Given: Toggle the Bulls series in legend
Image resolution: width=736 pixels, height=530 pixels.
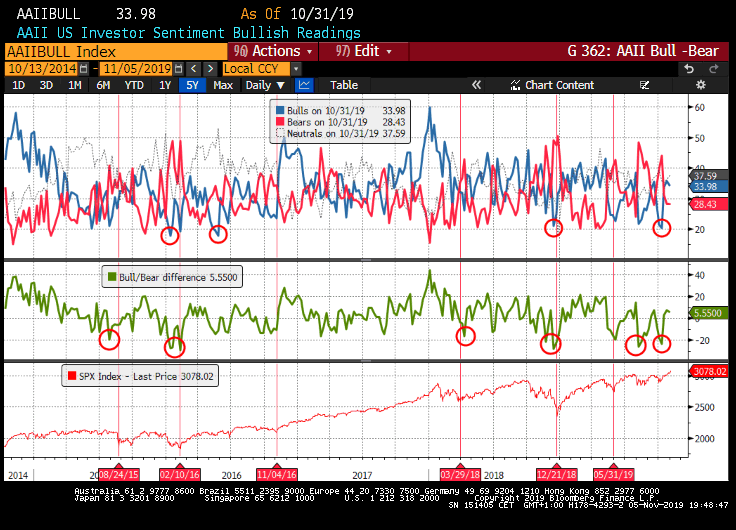Looking at the screenshot, I should point(279,110).
